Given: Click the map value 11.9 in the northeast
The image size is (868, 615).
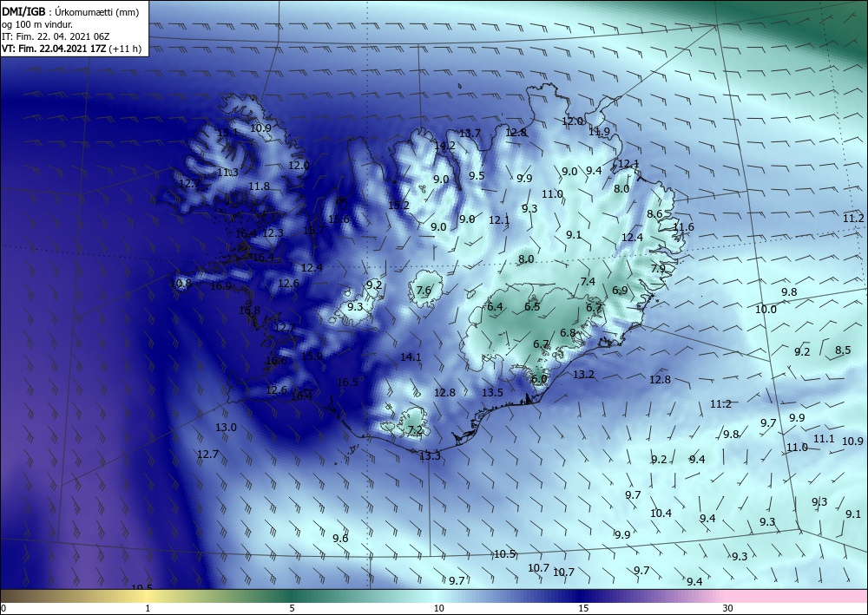Looking at the screenshot, I should coord(599,132).
